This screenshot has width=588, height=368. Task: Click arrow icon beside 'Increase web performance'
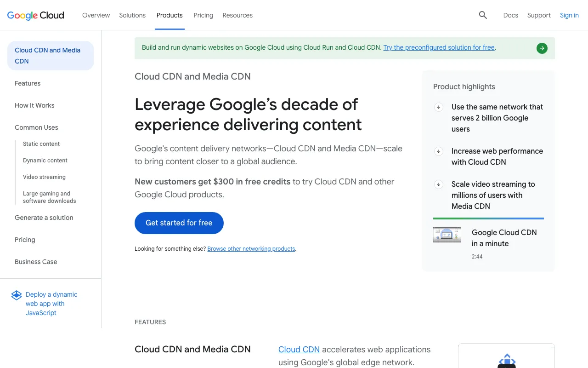tap(439, 151)
